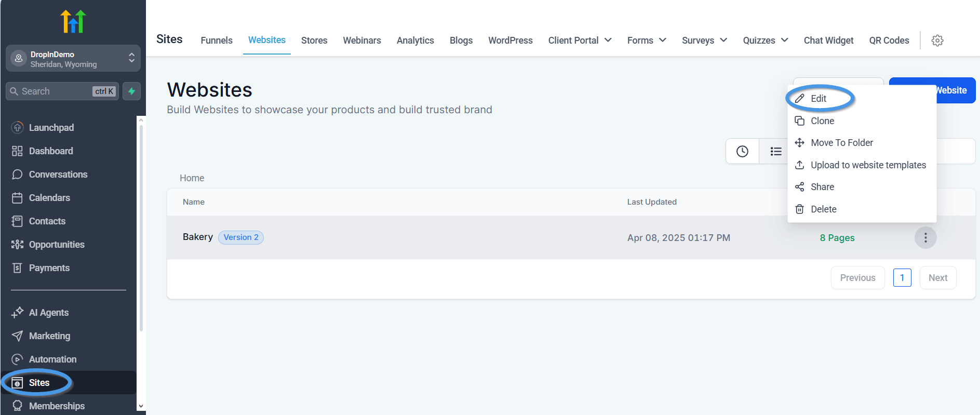Open Automation in the sidebar

[52, 359]
